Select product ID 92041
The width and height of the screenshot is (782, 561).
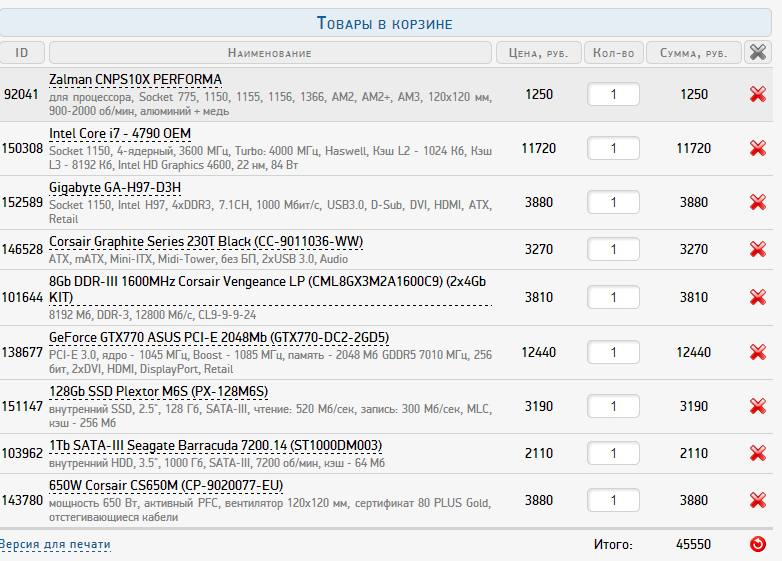click(x=21, y=94)
